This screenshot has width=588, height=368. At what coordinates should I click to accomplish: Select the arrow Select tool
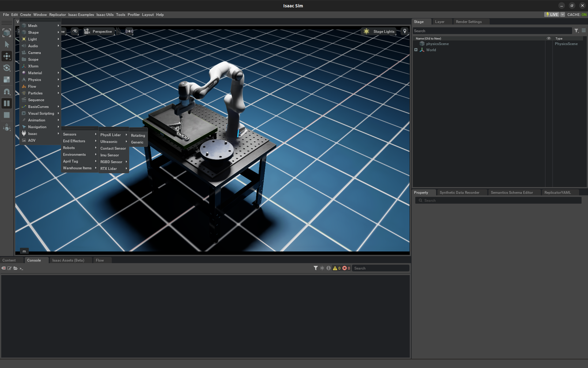point(7,44)
